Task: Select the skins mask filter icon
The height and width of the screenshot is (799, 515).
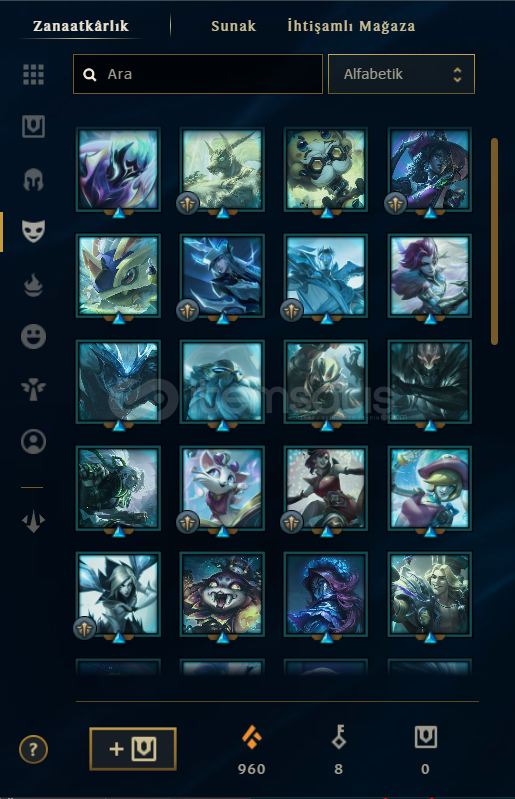Action: 34,231
